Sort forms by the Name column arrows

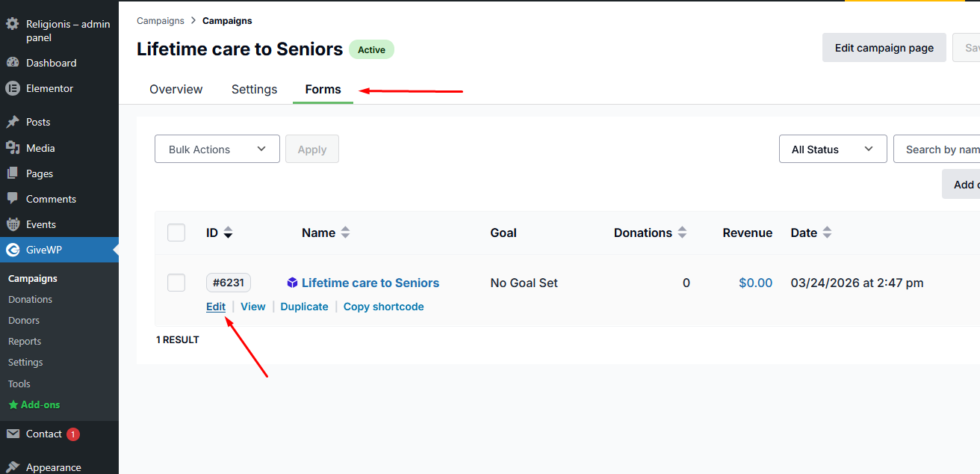tap(345, 233)
